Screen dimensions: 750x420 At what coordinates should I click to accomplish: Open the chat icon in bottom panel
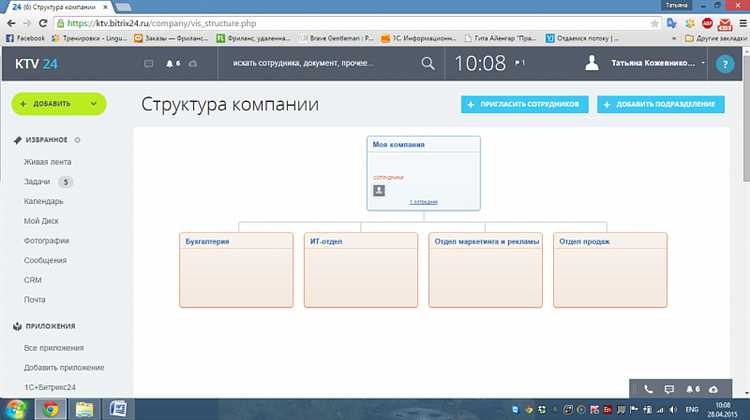coord(669,389)
